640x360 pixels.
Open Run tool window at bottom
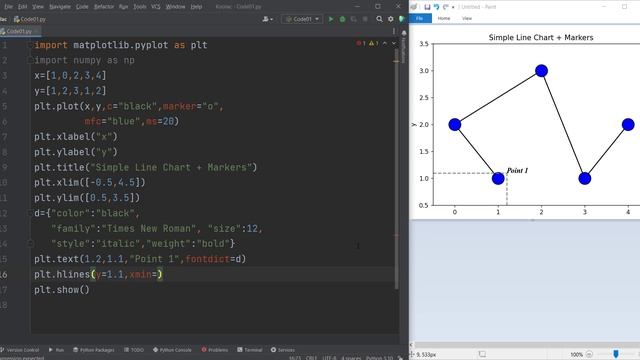(56, 350)
